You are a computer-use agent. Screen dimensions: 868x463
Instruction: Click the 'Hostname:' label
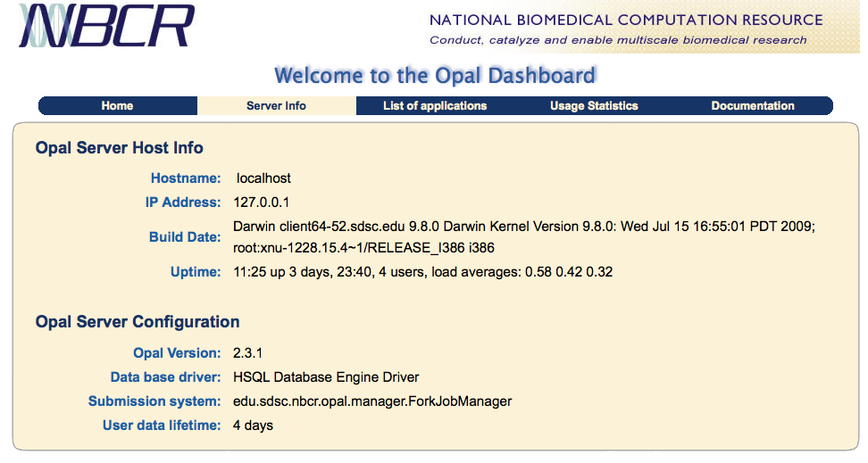tap(186, 178)
